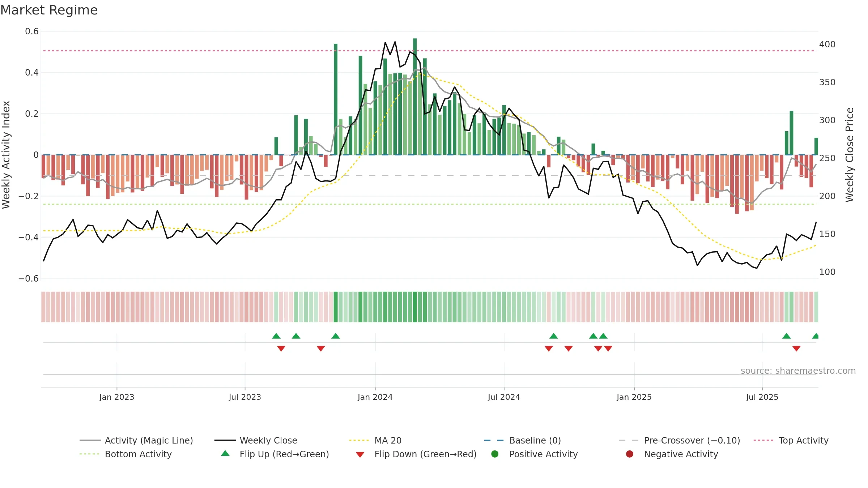Click the 0.6 activity axis tick label
This screenshot has width=868, height=488.
(32, 31)
